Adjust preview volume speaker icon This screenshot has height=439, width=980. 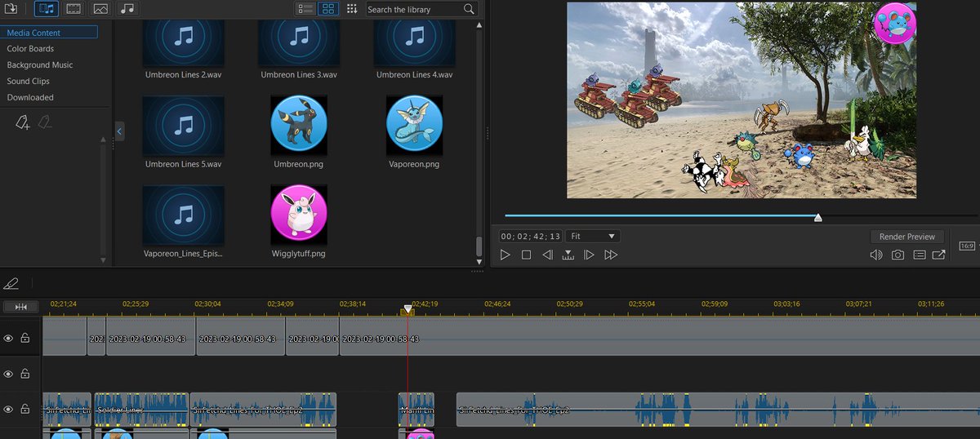pyautogui.click(x=876, y=255)
